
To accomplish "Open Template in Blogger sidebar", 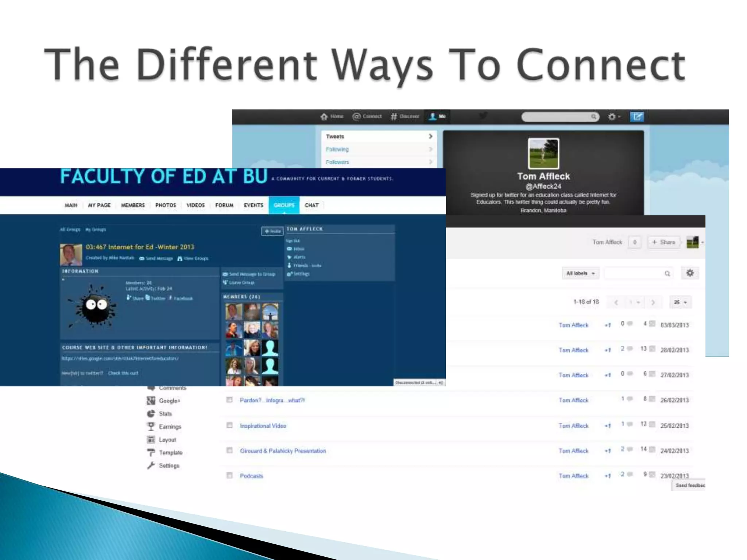I will 170,453.
